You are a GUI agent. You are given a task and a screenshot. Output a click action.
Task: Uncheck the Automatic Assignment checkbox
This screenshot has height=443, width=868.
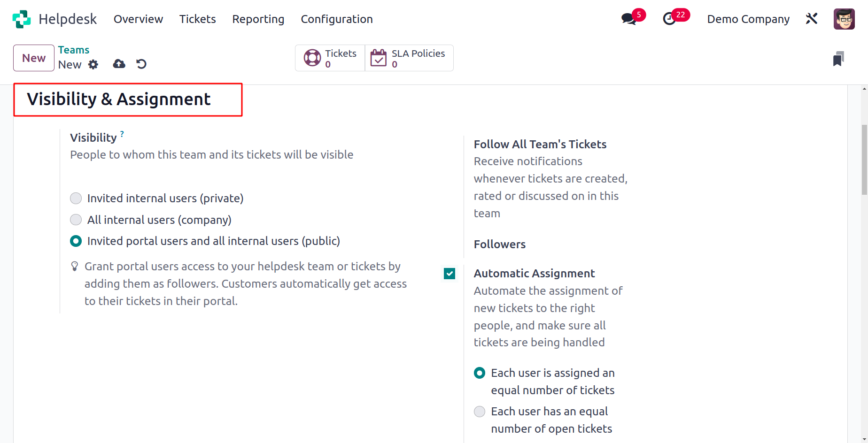click(x=449, y=274)
